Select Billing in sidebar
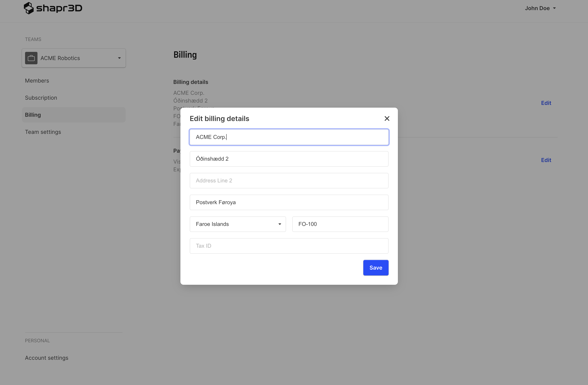Screen dimensions: 588x385 pos(74,115)
